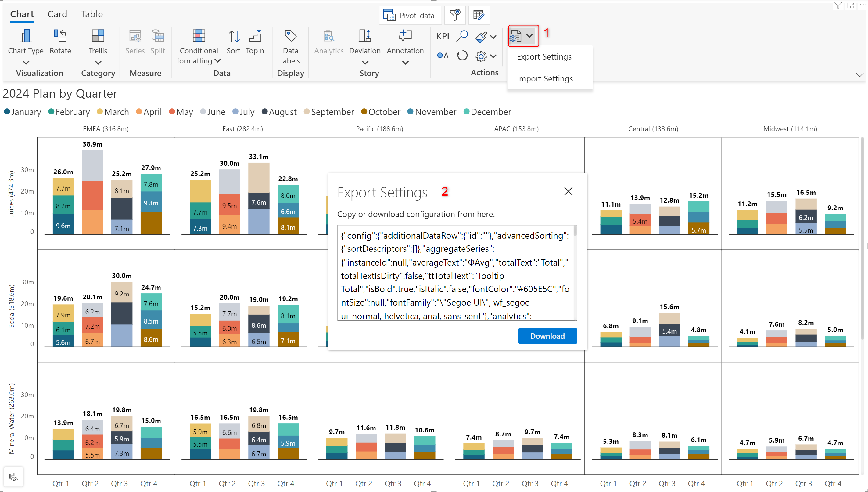The height and width of the screenshot is (492, 868).
Task: Click the Pivot data button
Action: coord(410,16)
